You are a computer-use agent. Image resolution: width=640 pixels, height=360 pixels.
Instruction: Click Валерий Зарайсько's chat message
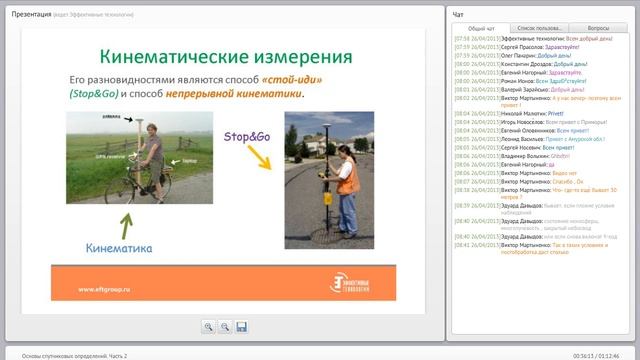[x=519, y=90]
